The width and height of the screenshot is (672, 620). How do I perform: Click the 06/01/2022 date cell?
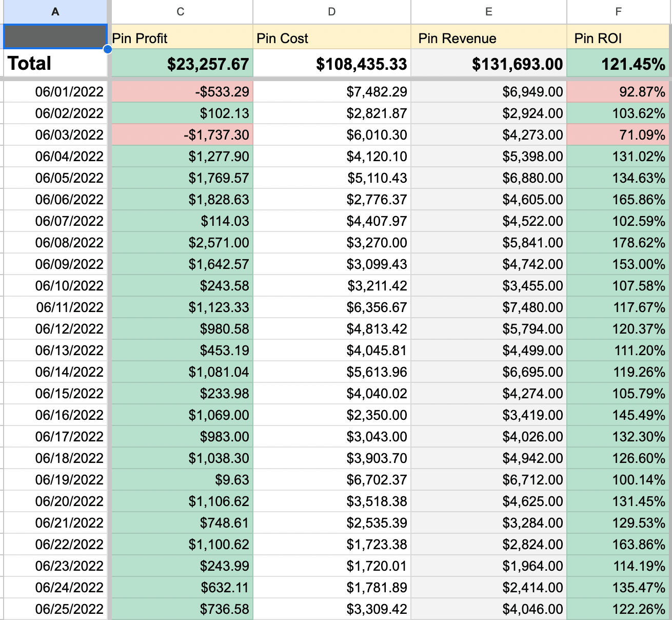pos(55,92)
